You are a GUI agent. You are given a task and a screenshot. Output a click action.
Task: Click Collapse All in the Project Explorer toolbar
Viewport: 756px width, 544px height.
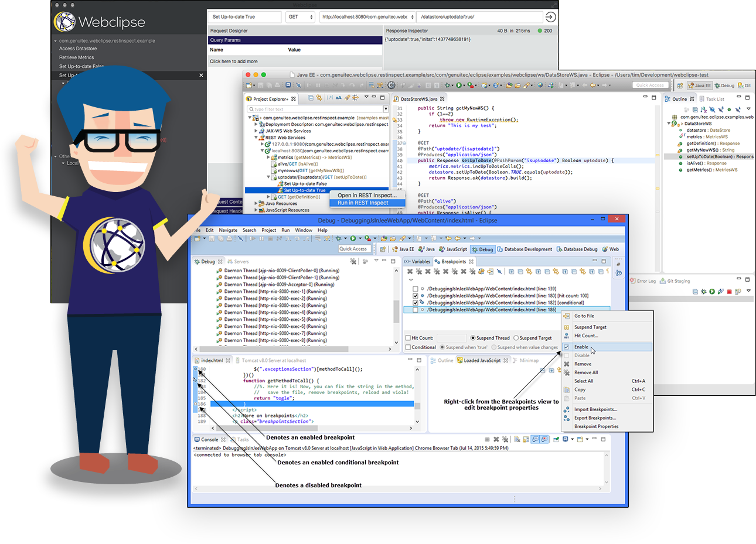[x=311, y=98]
